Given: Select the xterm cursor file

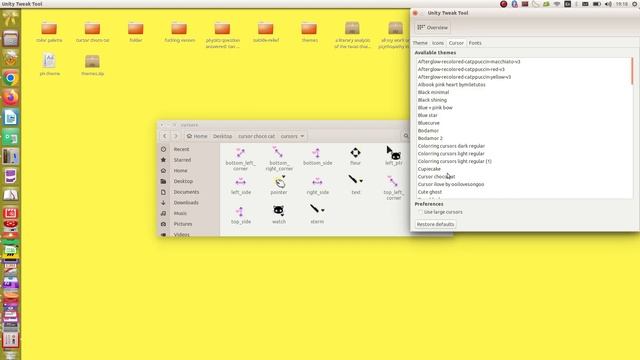Looking at the screenshot, I should [317, 214].
